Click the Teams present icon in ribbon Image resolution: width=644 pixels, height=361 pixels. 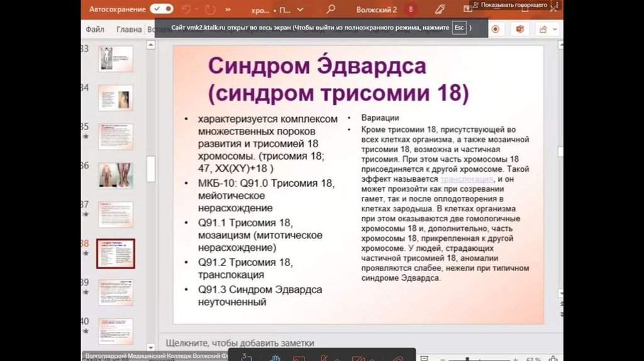tap(520, 29)
